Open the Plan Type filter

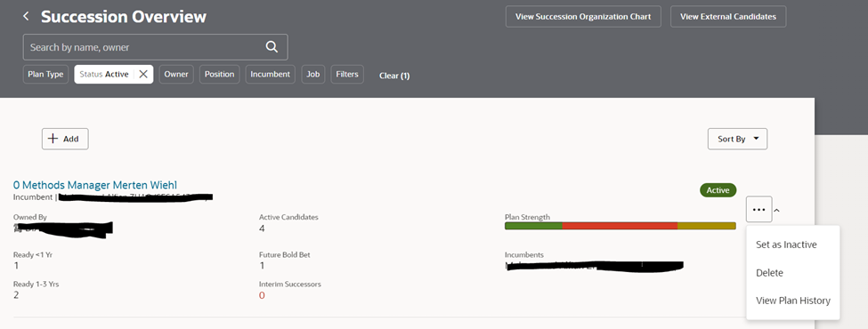tap(45, 74)
